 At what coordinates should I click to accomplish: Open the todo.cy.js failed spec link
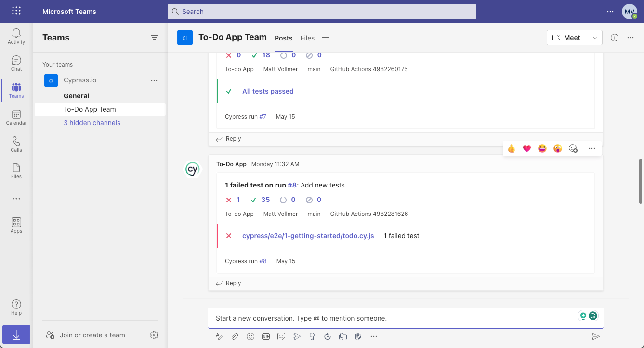coord(308,236)
